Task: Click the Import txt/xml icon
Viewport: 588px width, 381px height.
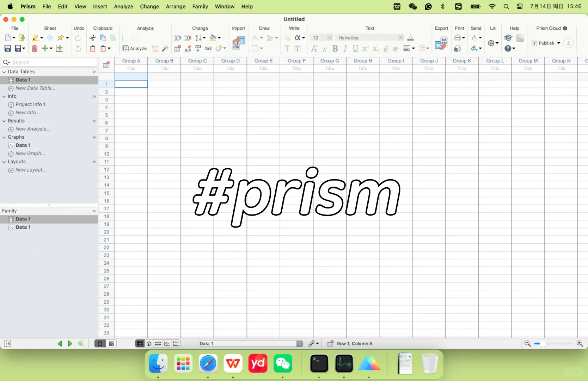Action: click(238, 43)
